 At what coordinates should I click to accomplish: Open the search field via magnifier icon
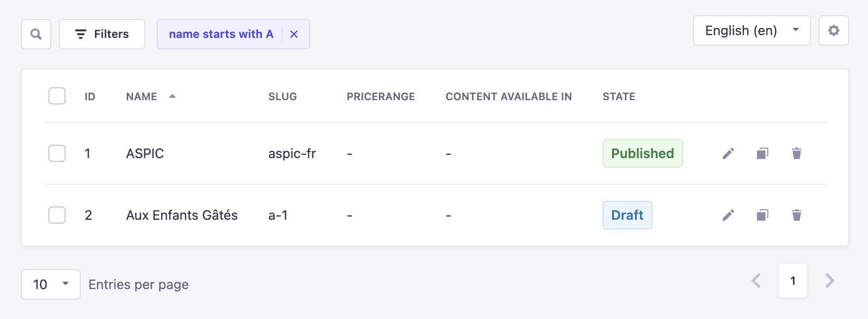tap(36, 34)
